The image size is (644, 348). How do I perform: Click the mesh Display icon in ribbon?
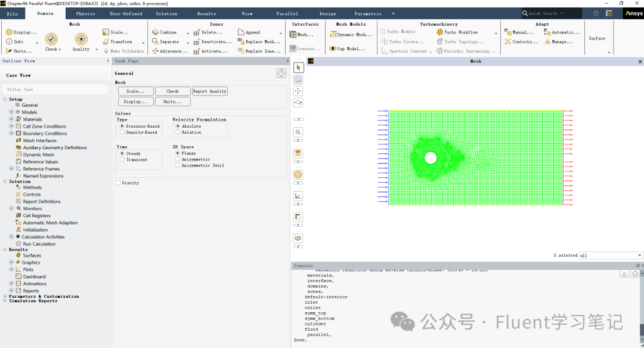(9, 32)
